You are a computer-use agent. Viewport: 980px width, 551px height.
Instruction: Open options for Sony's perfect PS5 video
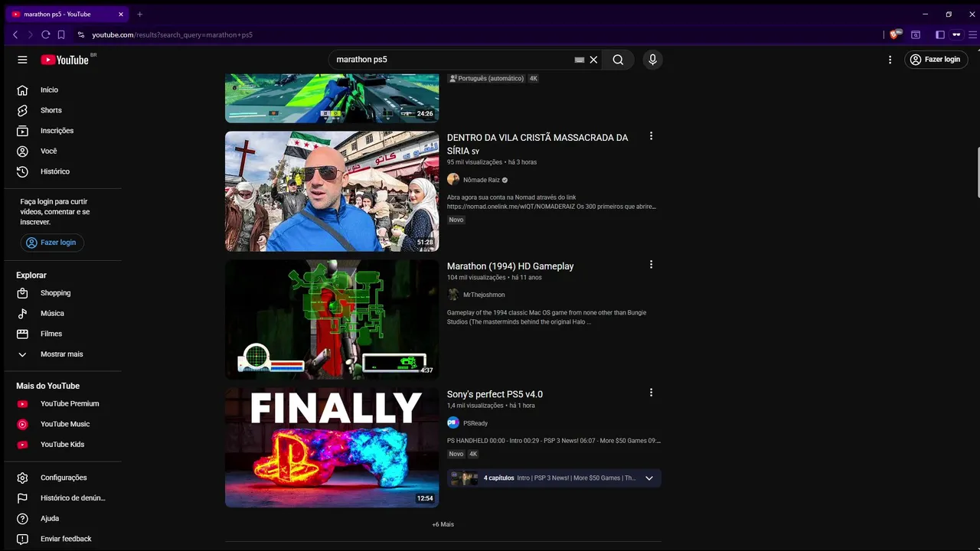[x=651, y=393]
